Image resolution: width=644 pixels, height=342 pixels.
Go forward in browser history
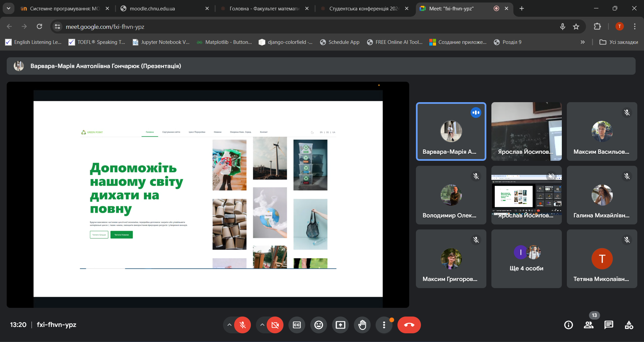pyautogui.click(x=24, y=26)
